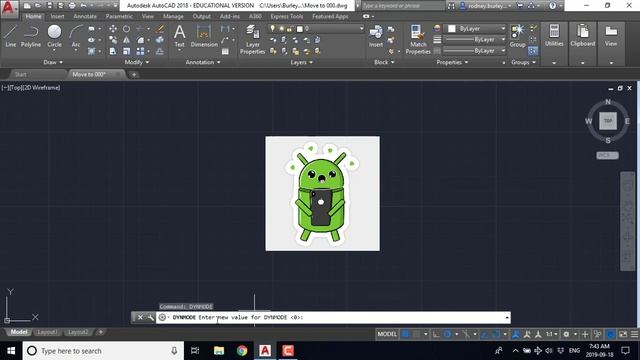
Task: Toggle the MODEL space button
Action: 387,334
